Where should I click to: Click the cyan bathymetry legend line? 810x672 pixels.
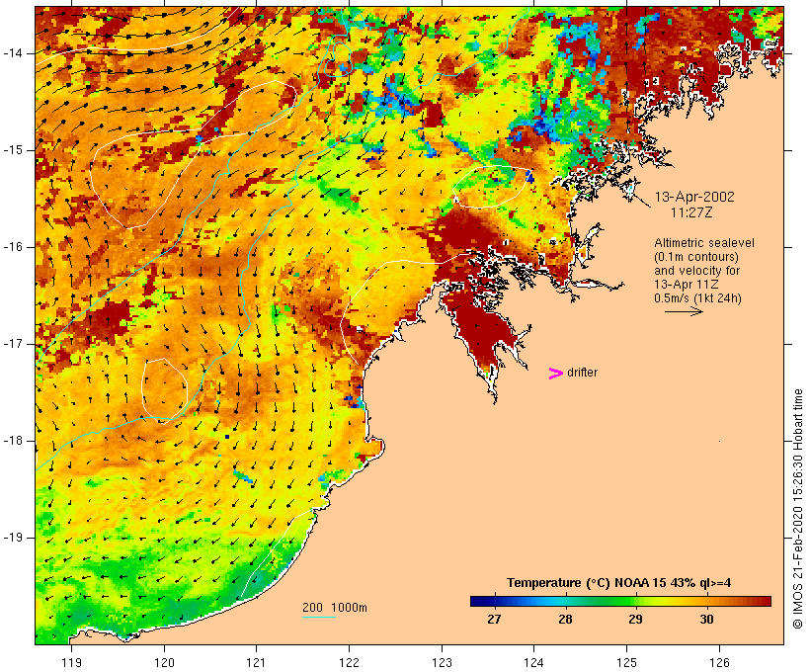(319, 617)
